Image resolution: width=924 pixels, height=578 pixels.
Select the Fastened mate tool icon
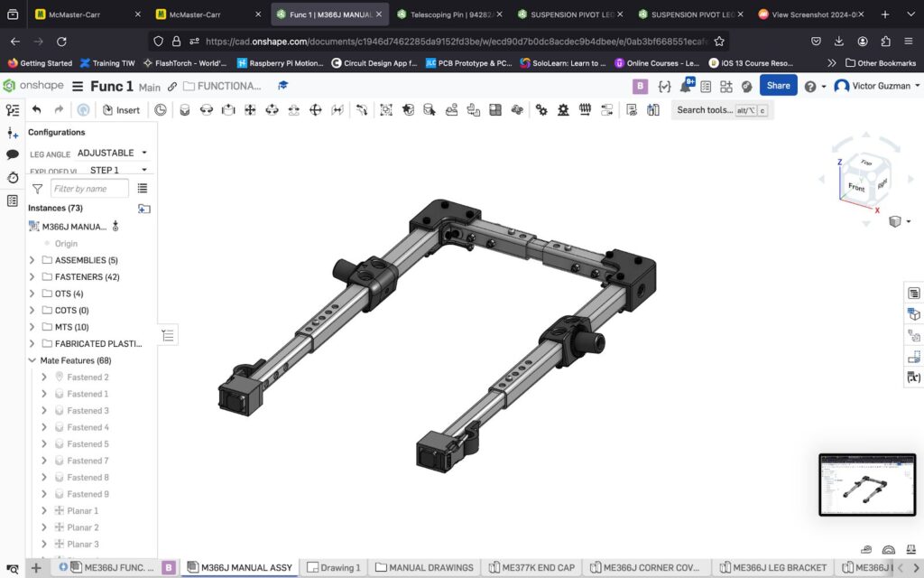pyautogui.click(x=185, y=110)
